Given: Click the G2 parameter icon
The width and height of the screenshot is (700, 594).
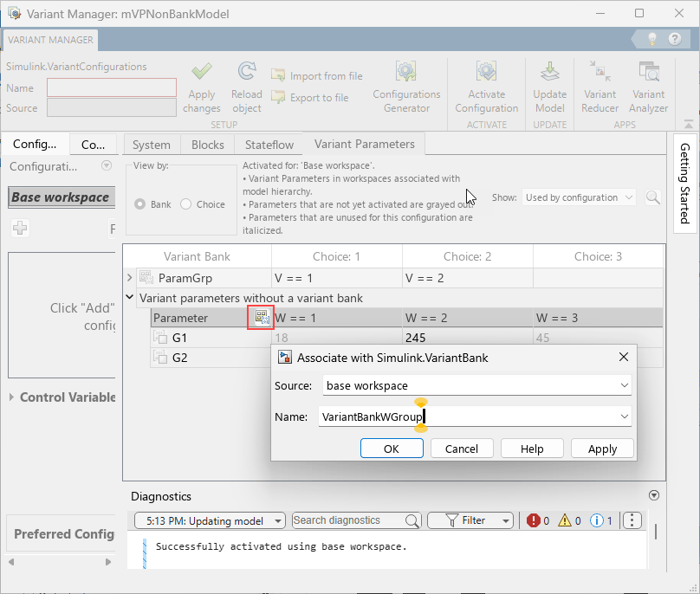Looking at the screenshot, I should tap(160, 357).
